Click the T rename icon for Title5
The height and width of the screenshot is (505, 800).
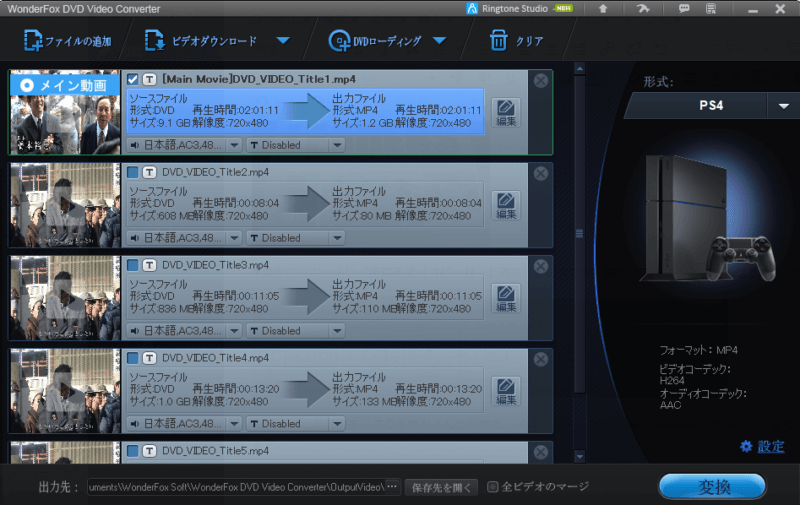point(149,451)
